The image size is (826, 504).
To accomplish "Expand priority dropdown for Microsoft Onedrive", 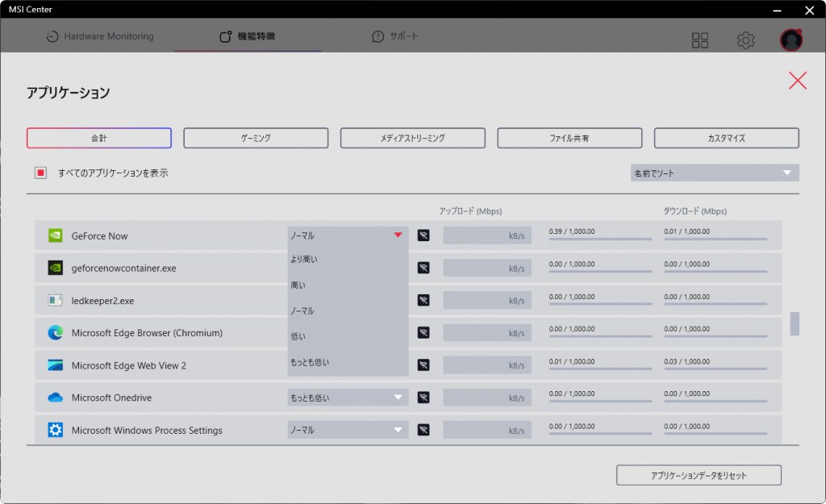I will pyautogui.click(x=348, y=398).
